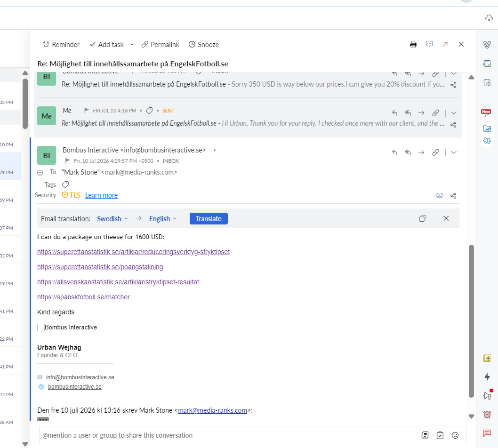Close the email preview pane
Viewport: 498px width, 448px height.
(461, 44)
